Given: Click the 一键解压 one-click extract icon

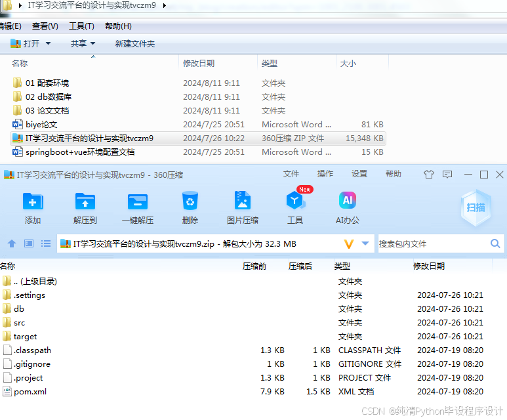Looking at the screenshot, I should pos(138,201).
